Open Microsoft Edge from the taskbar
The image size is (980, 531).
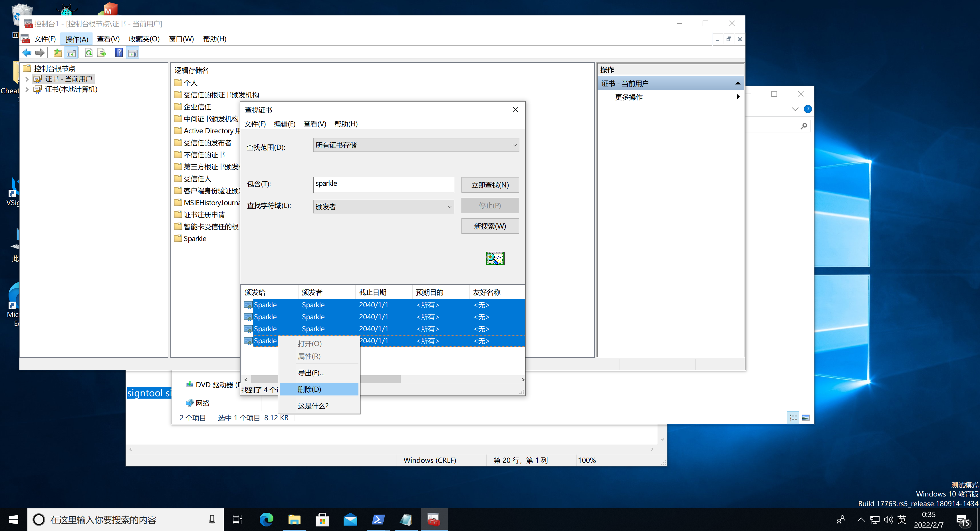[x=266, y=519]
